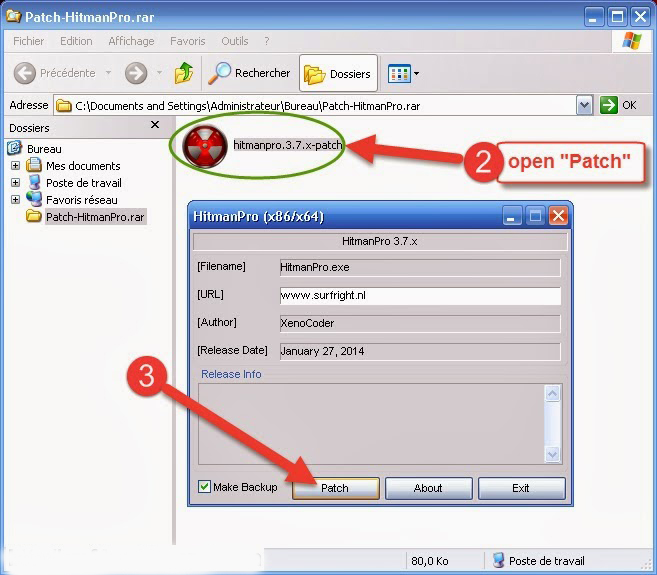
Task: Select Poste de travail computer icon
Action: pyautogui.click(x=34, y=182)
